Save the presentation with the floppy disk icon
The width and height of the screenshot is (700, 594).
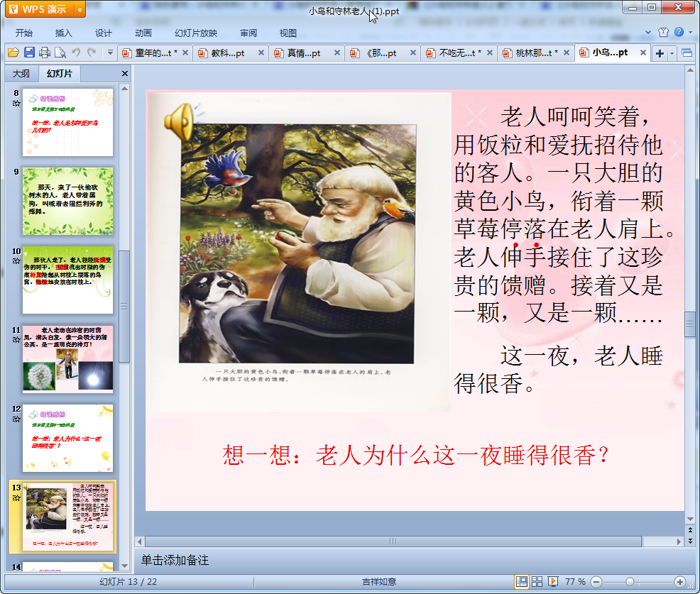coord(29,53)
